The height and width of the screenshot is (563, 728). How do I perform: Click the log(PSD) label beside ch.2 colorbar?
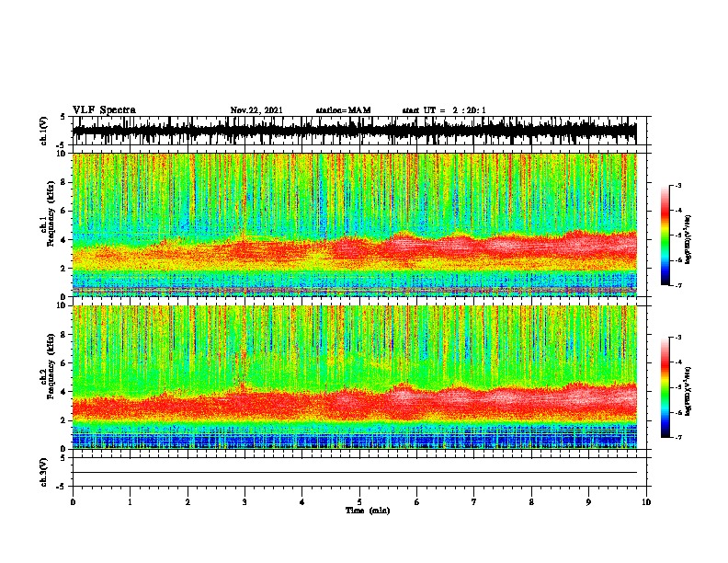(x=688, y=391)
